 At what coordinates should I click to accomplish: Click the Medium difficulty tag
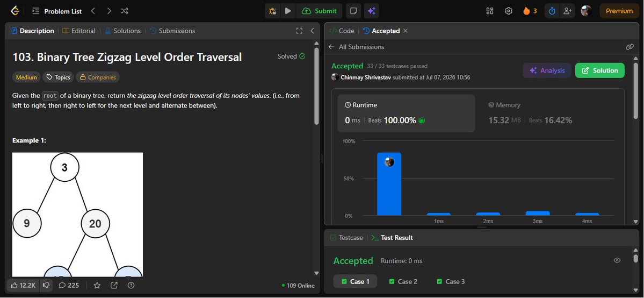26,77
